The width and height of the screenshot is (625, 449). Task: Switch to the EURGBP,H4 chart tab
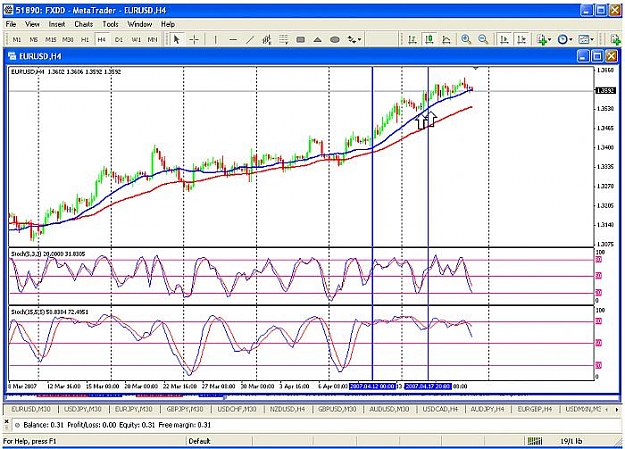(535, 409)
